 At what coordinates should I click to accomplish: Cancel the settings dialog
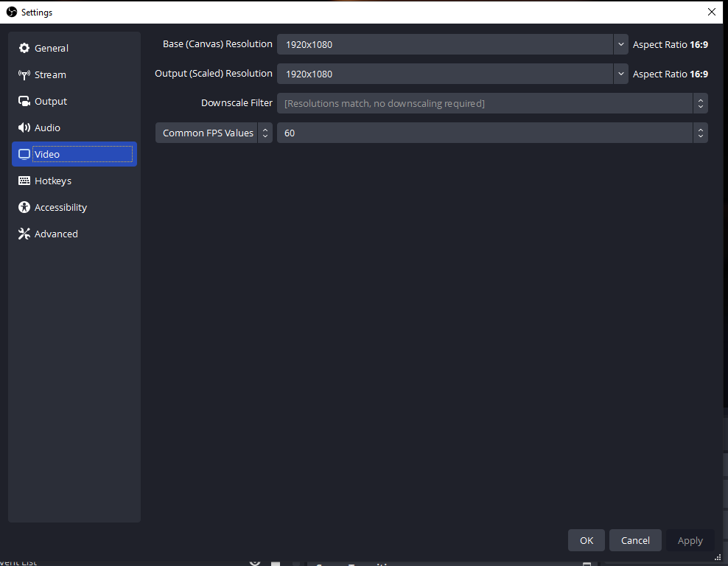pyautogui.click(x=635, y=540)
